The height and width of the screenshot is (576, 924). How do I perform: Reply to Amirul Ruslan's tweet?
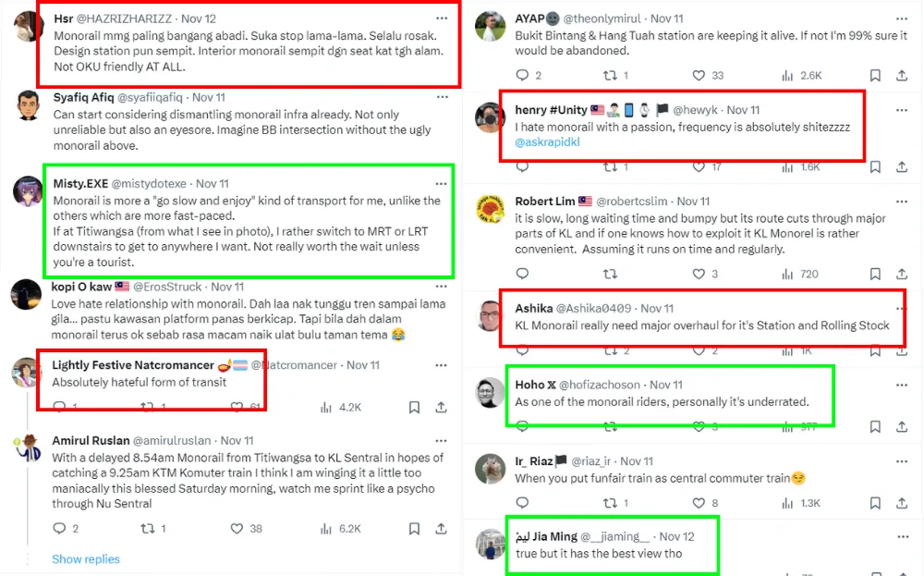coord(60,529)
